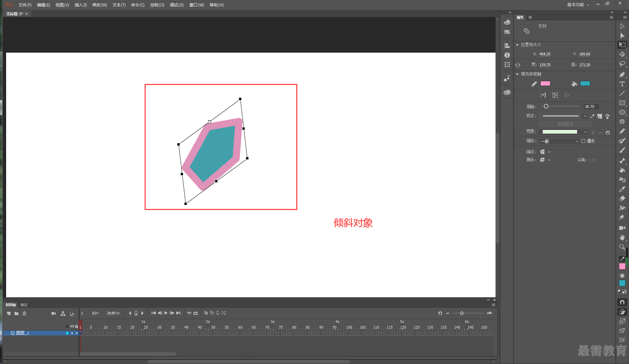The width and height of the screenshot is (629, 364).
Task: Select the Oval tool
Action: coord(622,112)
